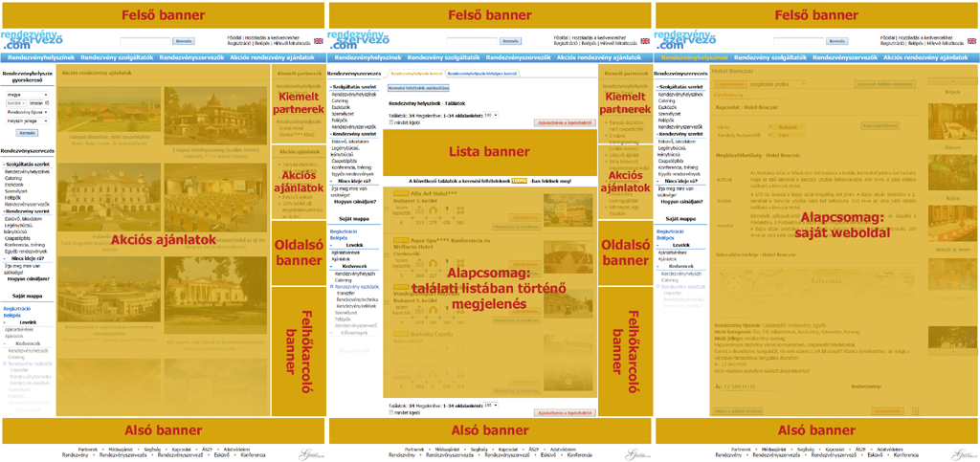Select the highlighted 'Rendezvényhelyszínek' menu on the rightmost page

point(694,57)
